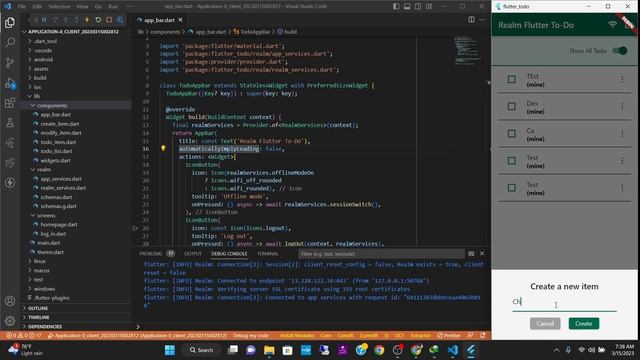Image resolution: width=640 pixels, height=360 pixels.
Task: Open realm_services.dart in explorer
Action: click(63, 188)
